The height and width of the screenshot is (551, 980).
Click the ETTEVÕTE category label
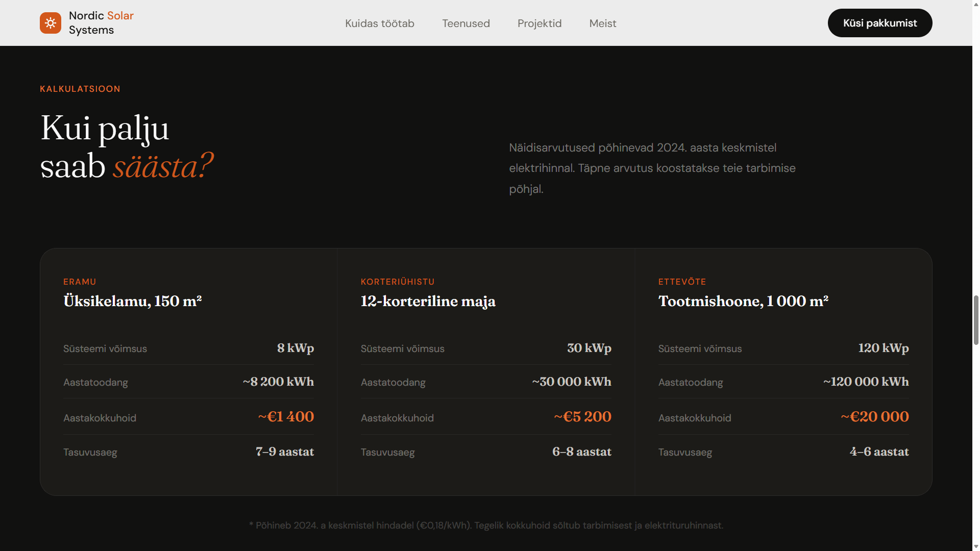tap(682, 282)
